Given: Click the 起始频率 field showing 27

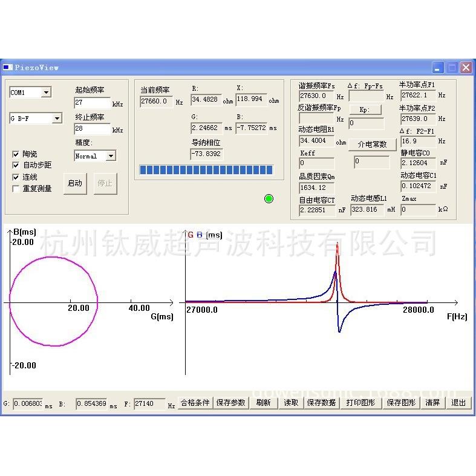Looking at the screenshot, I should point(93,103).
